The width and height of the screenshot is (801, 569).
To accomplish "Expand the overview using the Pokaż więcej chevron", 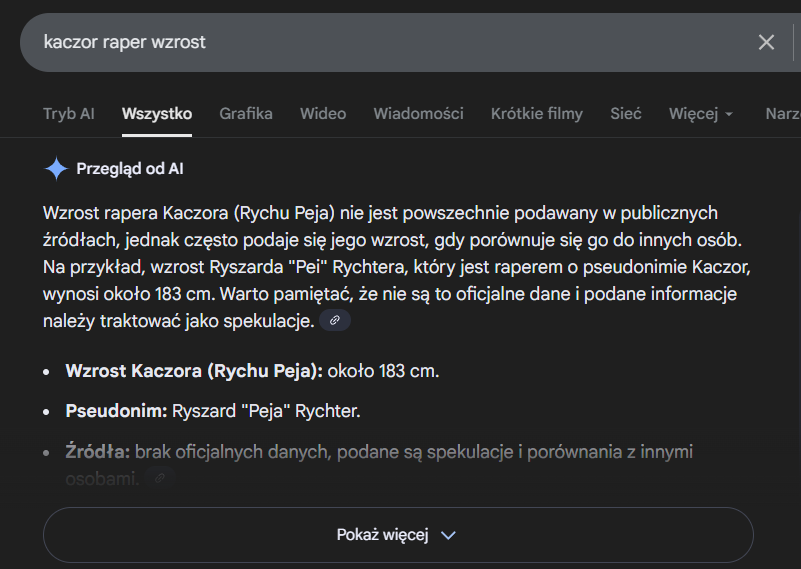I will pyautogui.click(x=448, y=535).
